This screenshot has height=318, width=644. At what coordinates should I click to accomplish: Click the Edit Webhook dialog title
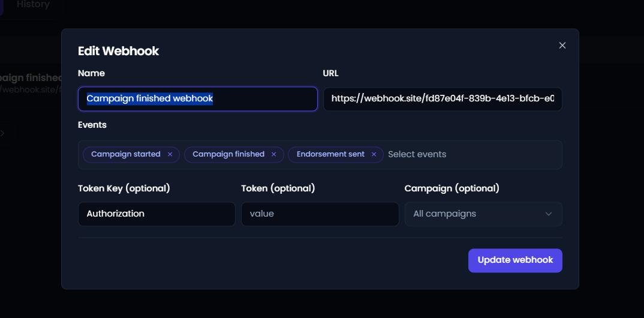pyautogui.click(x=118, y=52)
